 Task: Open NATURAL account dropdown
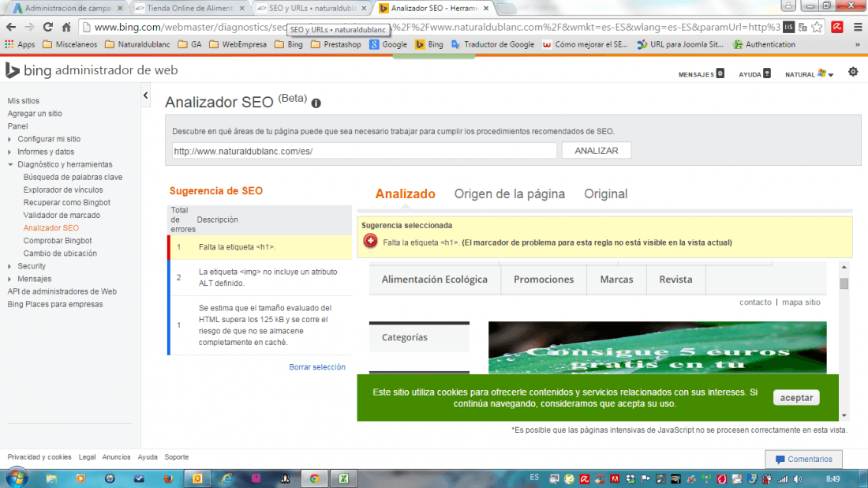(809, 74)
